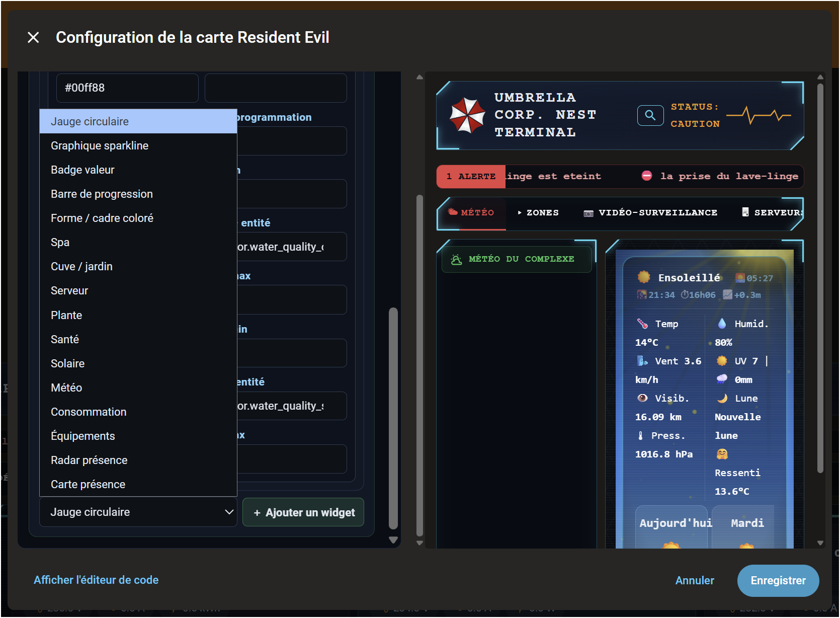This screenshot has height=618, width=840.
Task: Pick Barre de progression option
Action: coord(138,194)
